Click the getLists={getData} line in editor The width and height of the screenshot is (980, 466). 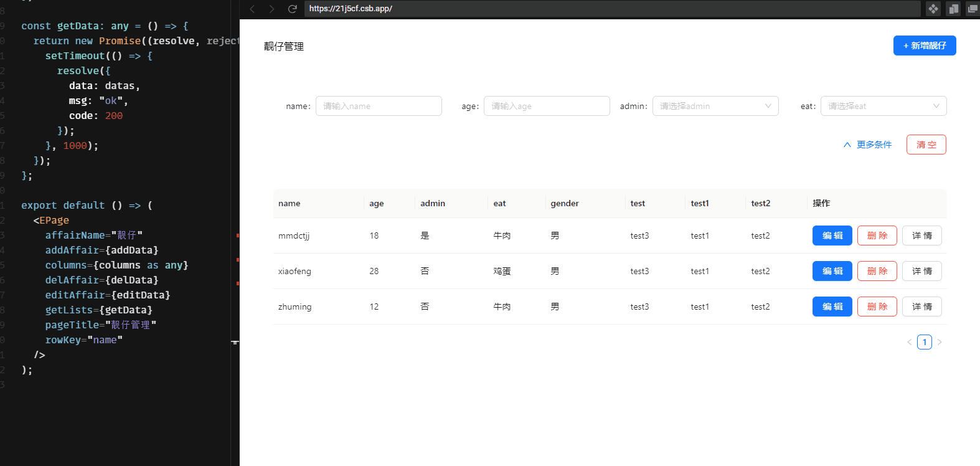[x=98, y=310]
